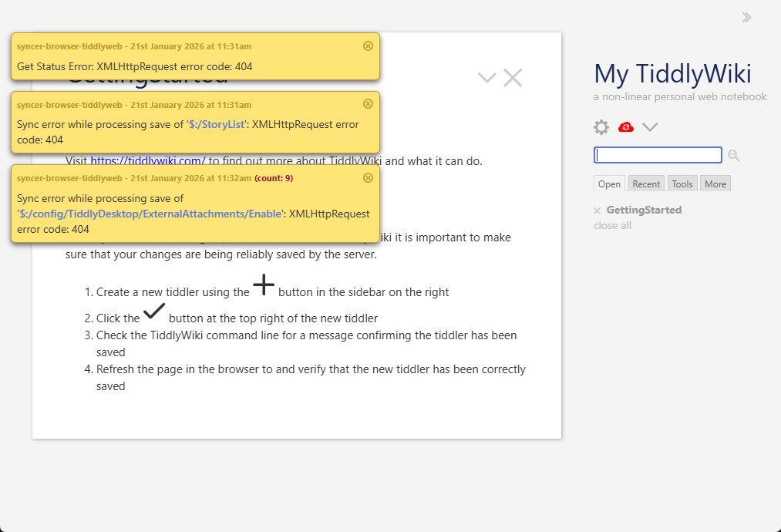Screen dimensions: 781x532
Task: Expand more page actions in sidebar
Action: tap(650, 127)
